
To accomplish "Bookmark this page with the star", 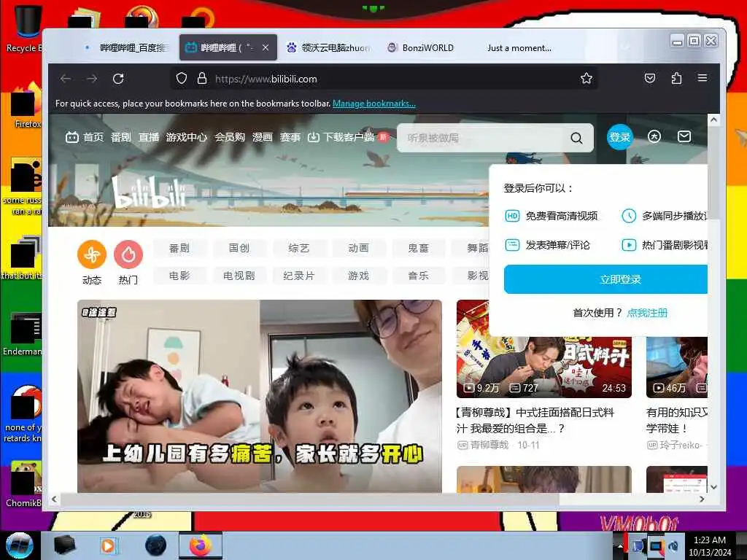I will point(587,79).
